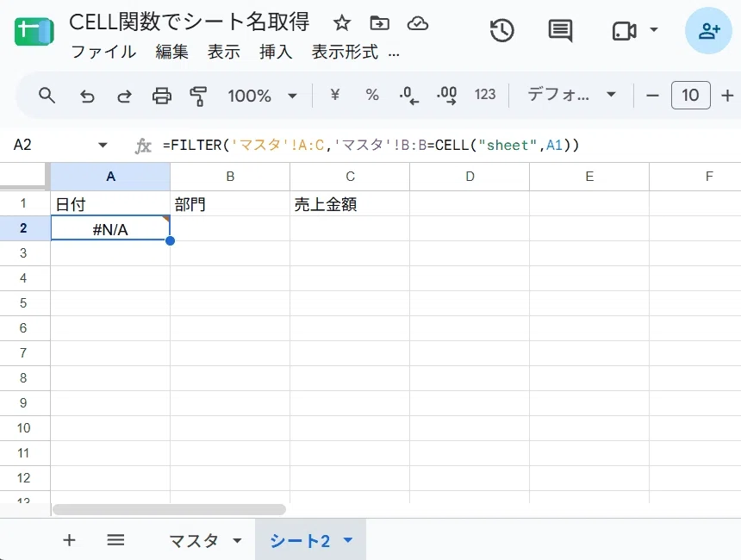Undo the last action
Image resolution: width=741 pixels, height=560 pixels.
click(87, 96)
